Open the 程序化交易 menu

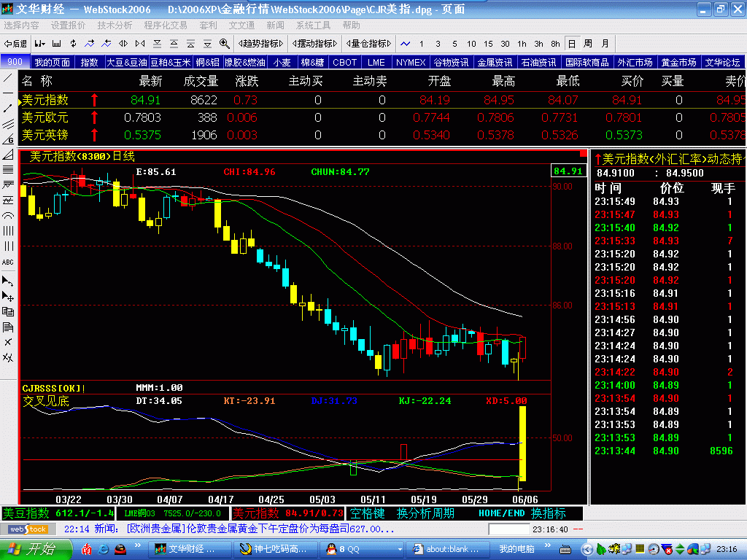[166, 26]
